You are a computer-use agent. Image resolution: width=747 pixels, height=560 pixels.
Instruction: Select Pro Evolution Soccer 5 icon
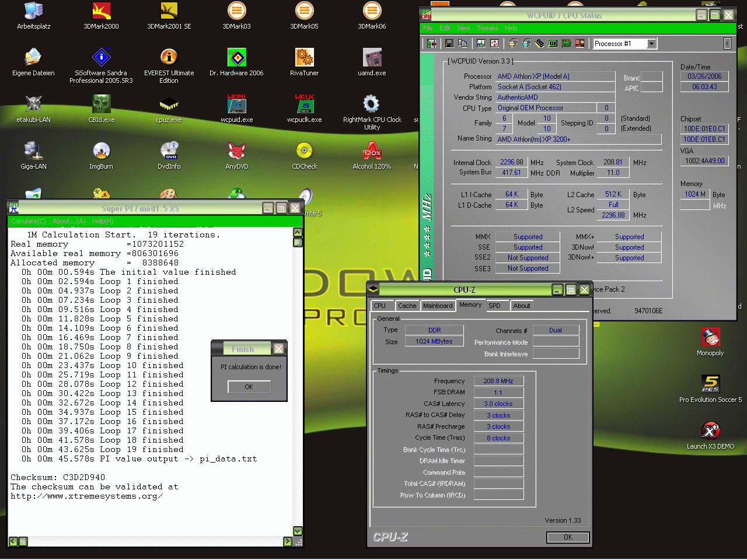[x=710, y=389]
